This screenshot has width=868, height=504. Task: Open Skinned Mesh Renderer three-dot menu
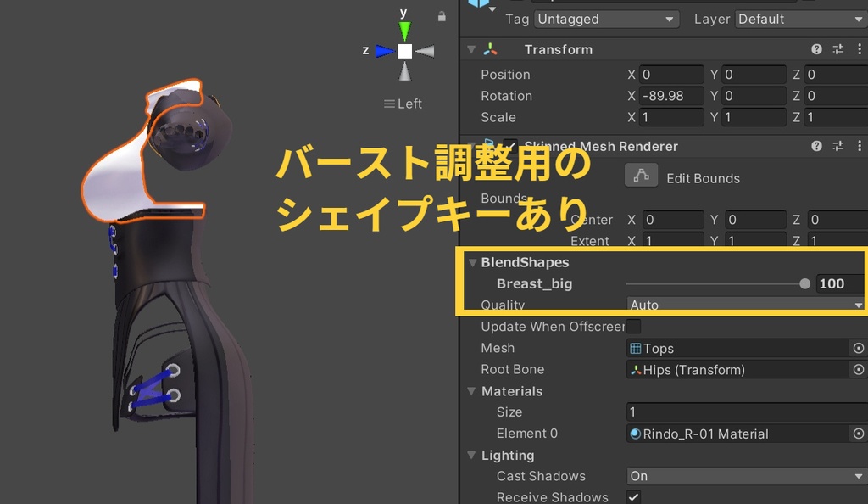tap(860, 146)
